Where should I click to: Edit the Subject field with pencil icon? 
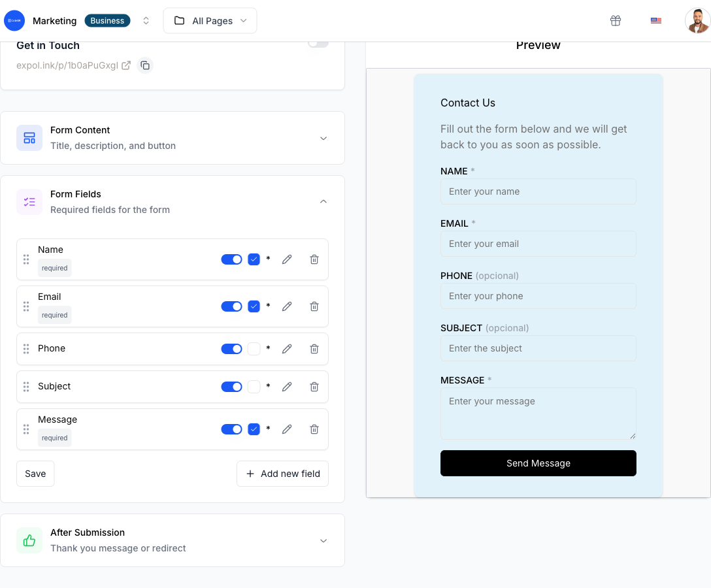point(287,387)
